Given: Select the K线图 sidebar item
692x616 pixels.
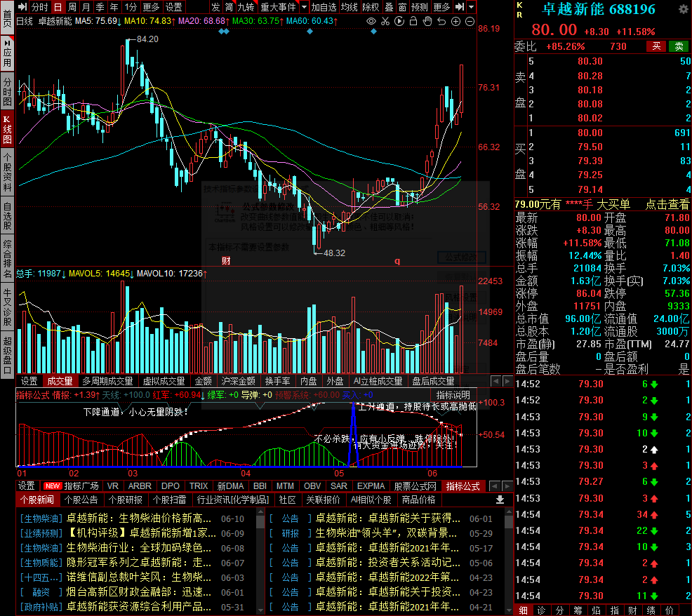Looking at the screenshot, I should coord(7,129).
